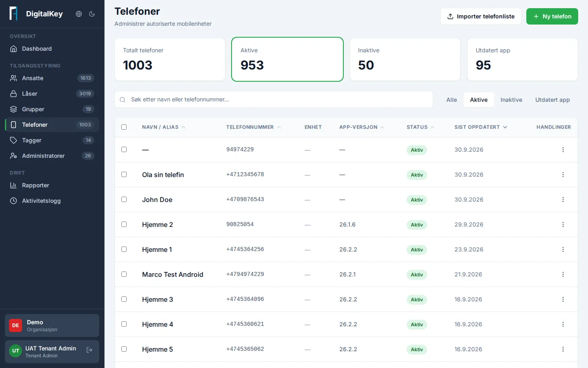The image size is (588, 368).
Task: Check the Hjemme 4 row checkbox
Action: (x=124, y=324)
